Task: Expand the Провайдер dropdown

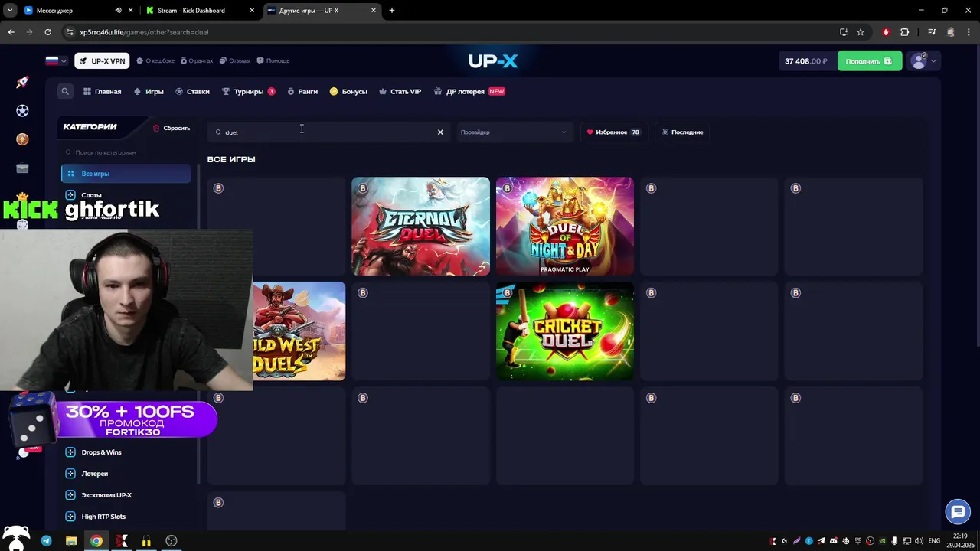Action: click(x=514, y=132)
